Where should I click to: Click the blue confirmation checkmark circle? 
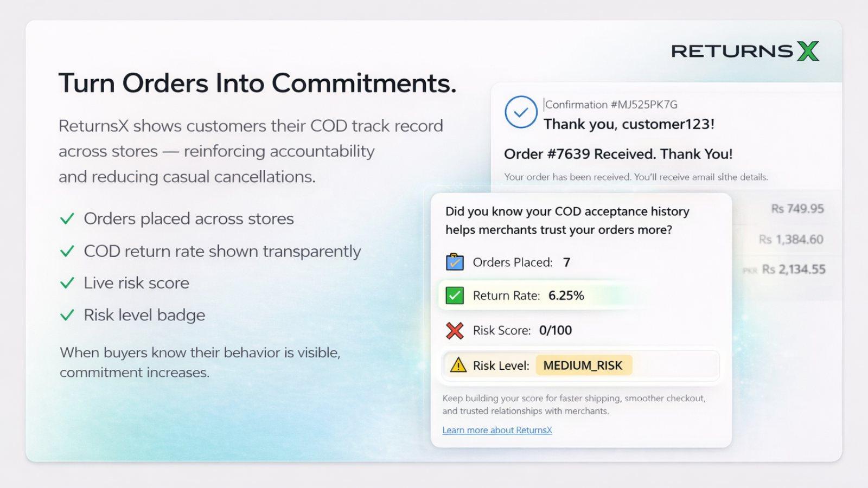(521, 112)
